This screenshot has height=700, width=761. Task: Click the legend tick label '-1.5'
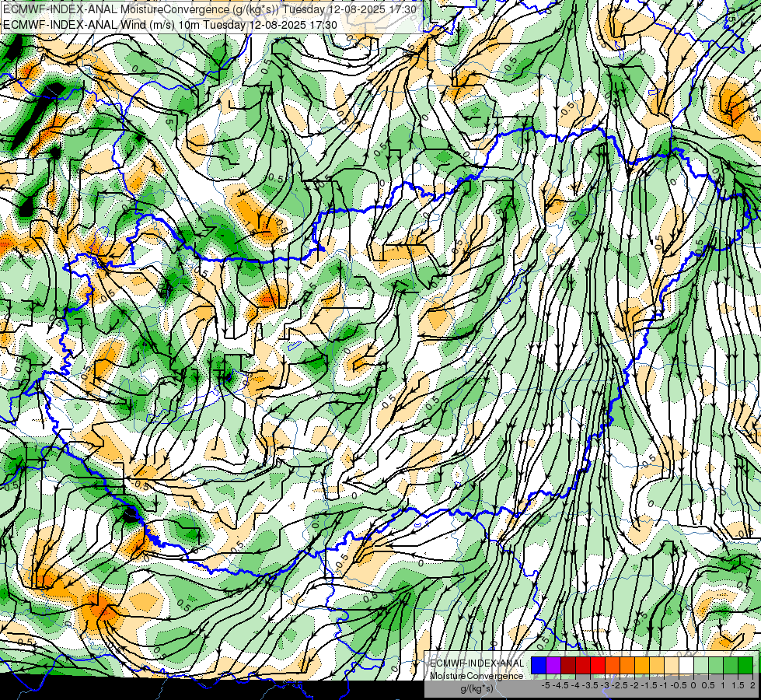[649, 685]
